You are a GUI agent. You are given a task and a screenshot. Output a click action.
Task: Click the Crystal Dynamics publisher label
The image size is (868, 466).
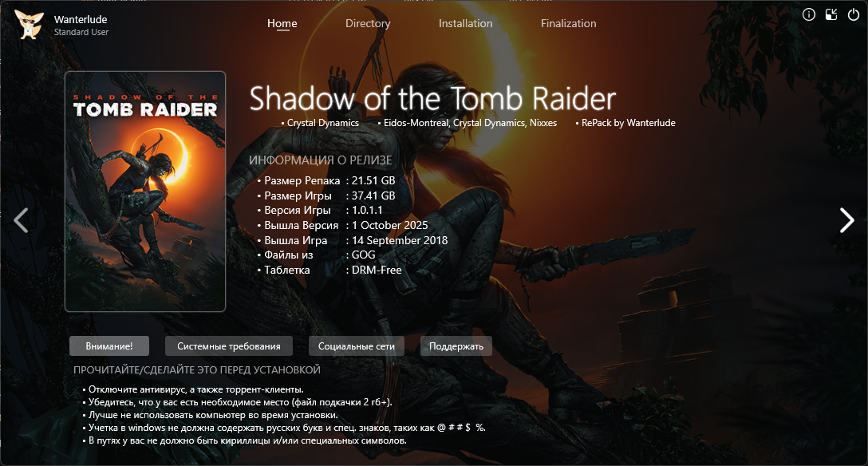click(323, 123)
